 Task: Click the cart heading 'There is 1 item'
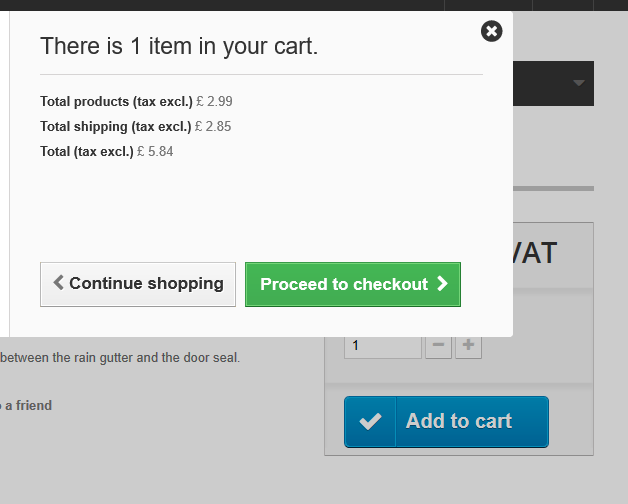click(179, 46)
